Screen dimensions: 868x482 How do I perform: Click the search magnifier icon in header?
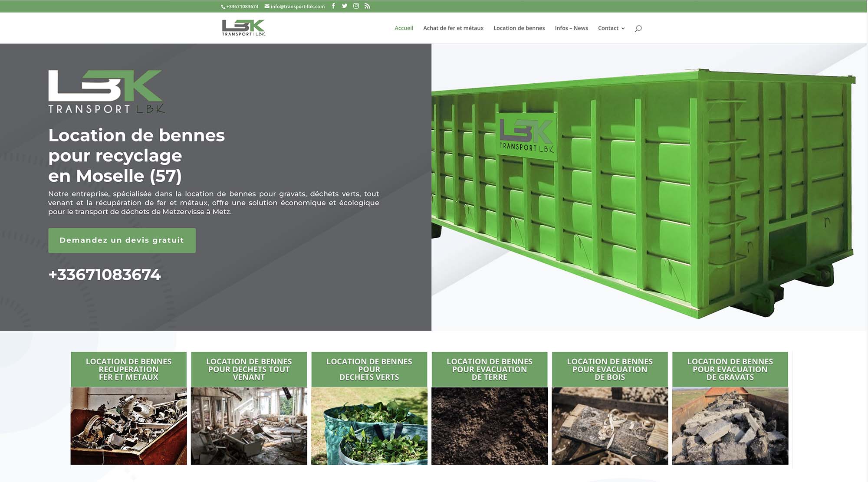638,28
